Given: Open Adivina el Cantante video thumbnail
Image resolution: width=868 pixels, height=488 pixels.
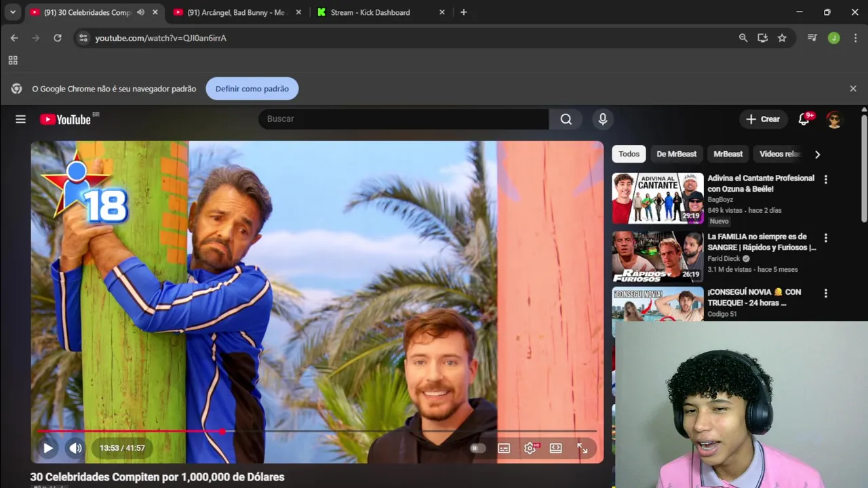Looking at the screenshot, I should (x=658, y=198).
